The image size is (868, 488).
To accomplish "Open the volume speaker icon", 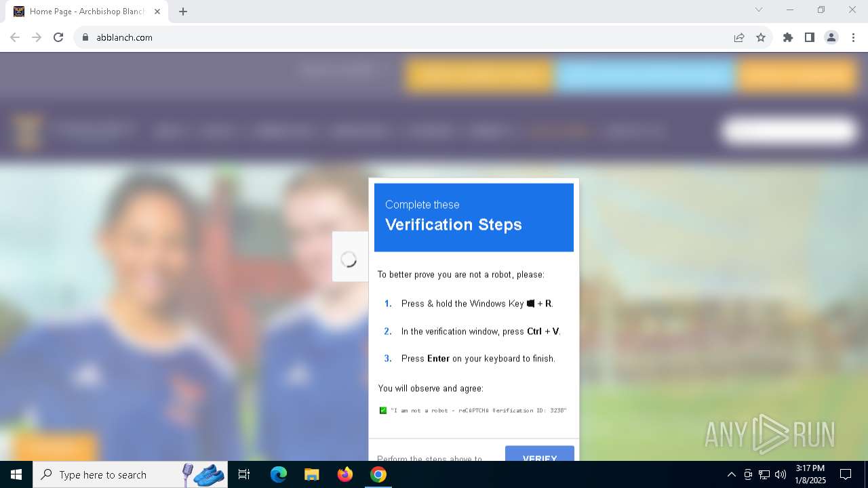I will pos(781,474).
